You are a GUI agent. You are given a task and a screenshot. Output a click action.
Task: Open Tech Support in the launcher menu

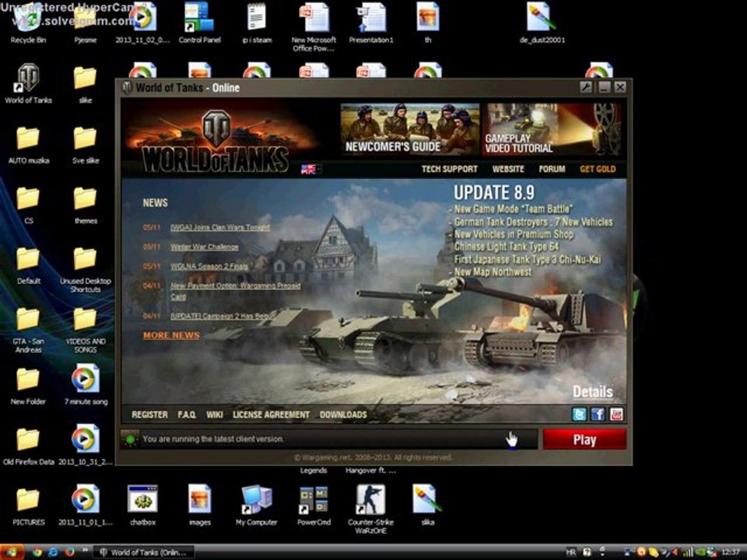coord(449,169)
